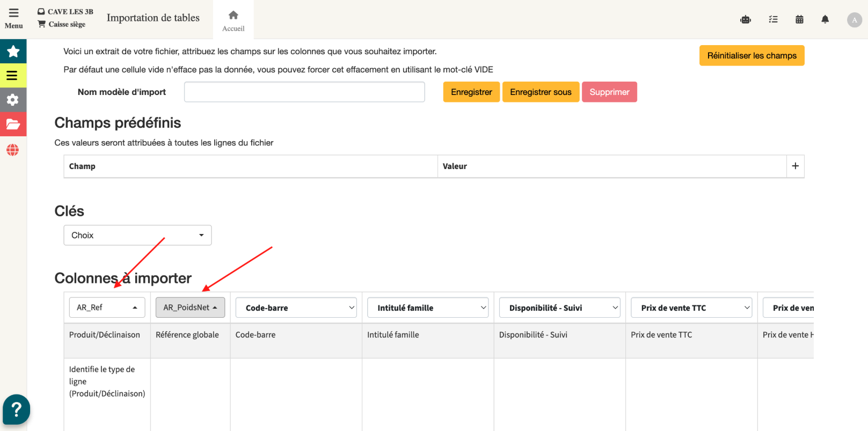Add a predefined field with plus icon
The width and height of the screenshot is (868, 431).
(795, 166)
